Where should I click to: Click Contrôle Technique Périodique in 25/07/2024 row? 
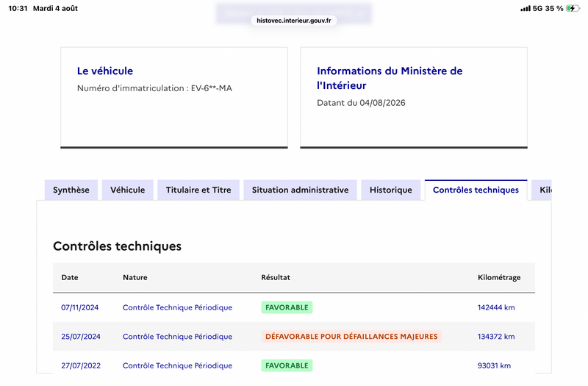(x=177, y=337)
